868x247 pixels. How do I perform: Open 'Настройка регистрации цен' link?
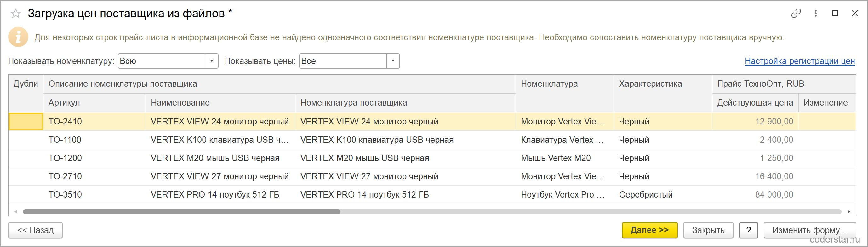tap(800, 61)
